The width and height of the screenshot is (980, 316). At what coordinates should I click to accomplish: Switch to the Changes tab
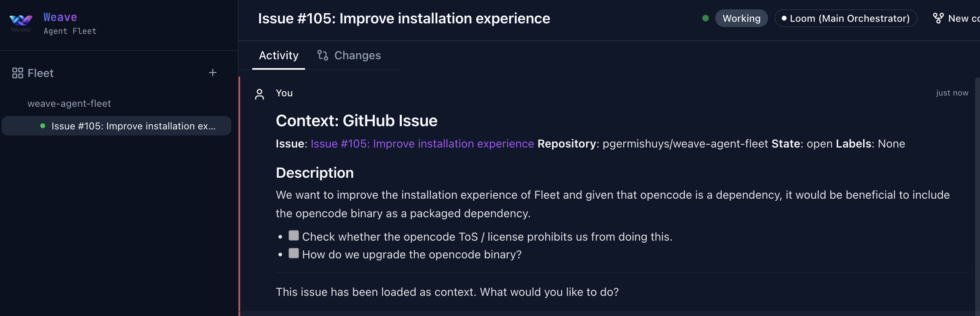357,55
